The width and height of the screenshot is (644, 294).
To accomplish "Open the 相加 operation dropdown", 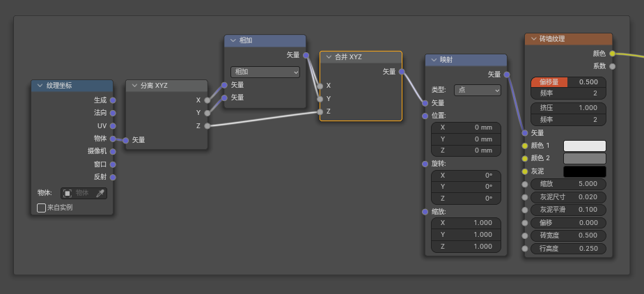I will pyautogui.click(x=265, y=72).
